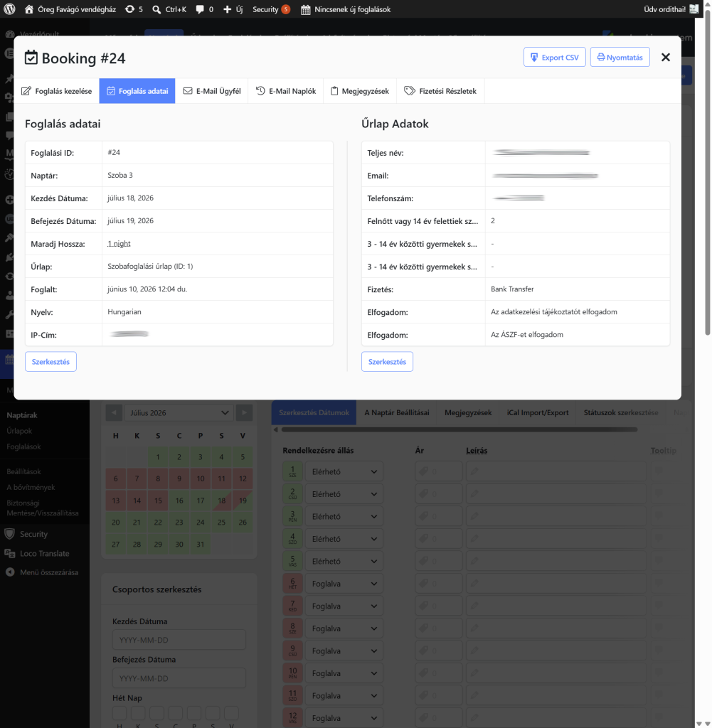Click the 1 night stay length

pos(119,244)
